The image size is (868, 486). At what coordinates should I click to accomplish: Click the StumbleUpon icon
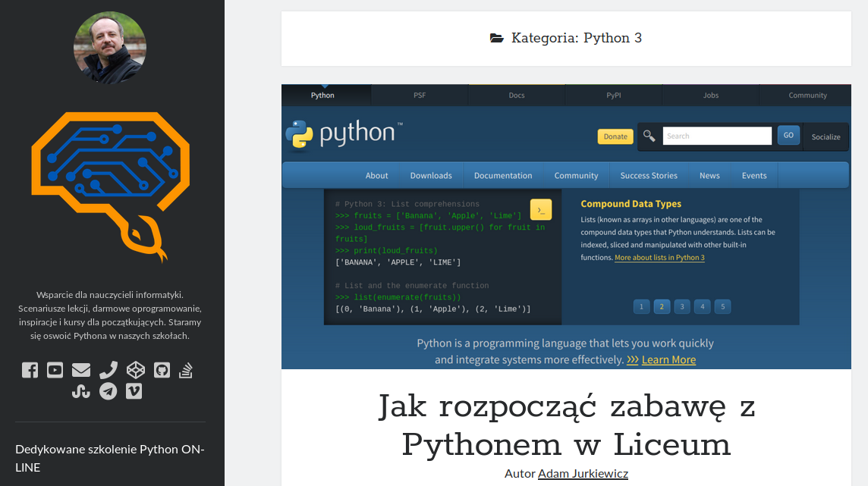81,391
